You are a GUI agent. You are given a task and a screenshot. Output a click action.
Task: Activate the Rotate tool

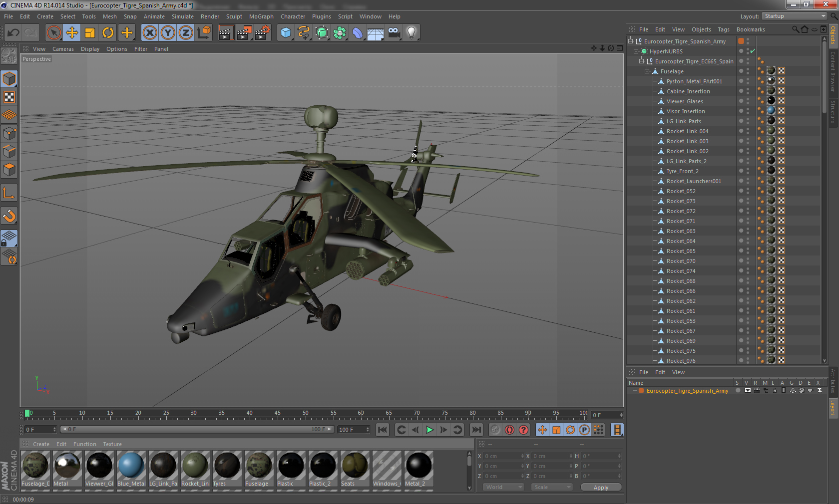point(108,33)
